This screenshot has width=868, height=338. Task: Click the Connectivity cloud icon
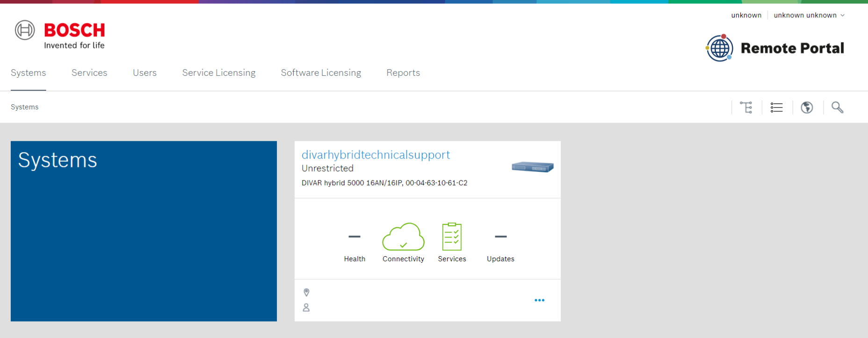click(x=403, y=237)
